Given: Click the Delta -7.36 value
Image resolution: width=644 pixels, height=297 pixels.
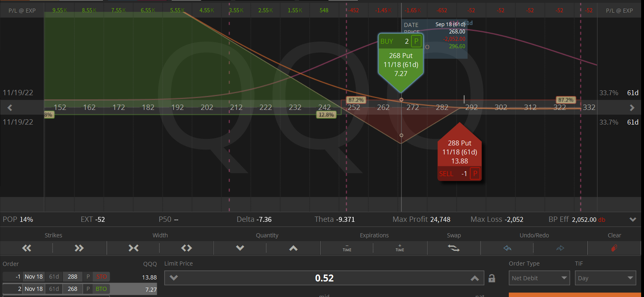Looking at the screenshot, I should coord(264,219).
